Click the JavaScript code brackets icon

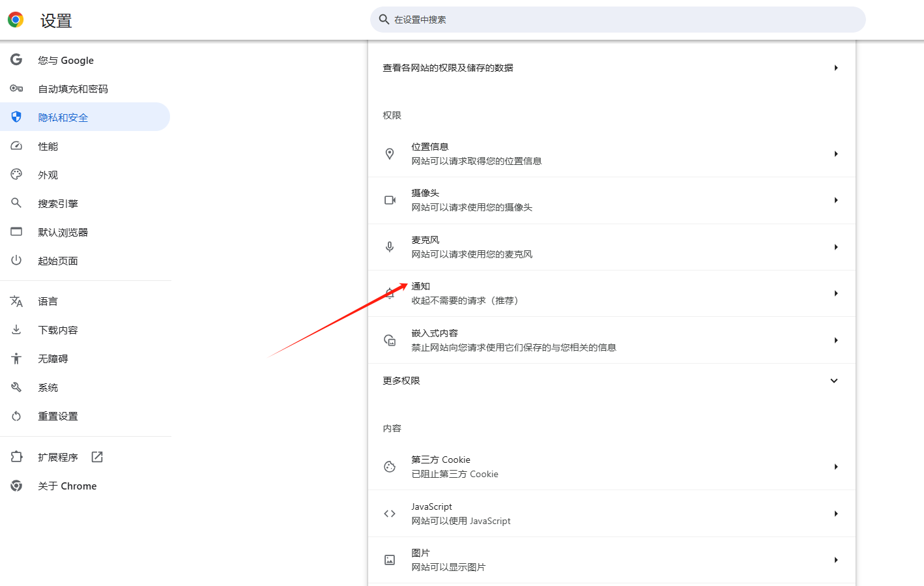click(x=390, y=514)
